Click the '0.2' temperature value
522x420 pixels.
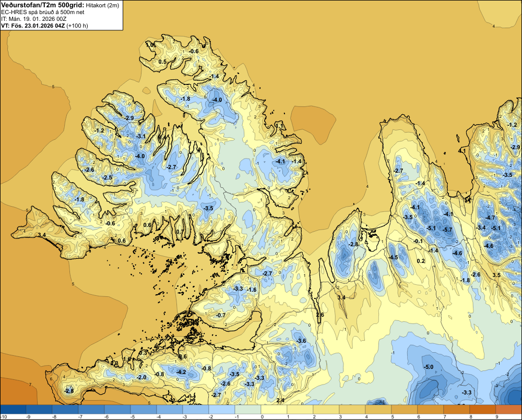click(x=421, y=261)
